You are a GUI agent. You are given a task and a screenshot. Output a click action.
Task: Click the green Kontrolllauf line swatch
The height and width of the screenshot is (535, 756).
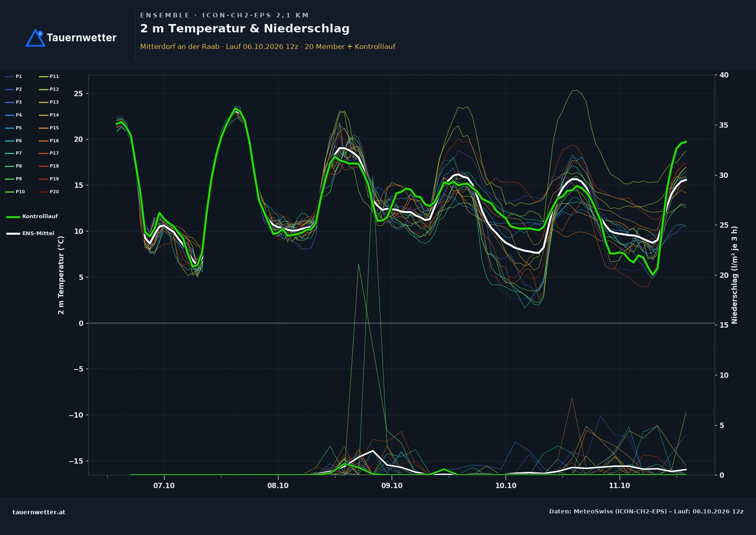(13, 217)
